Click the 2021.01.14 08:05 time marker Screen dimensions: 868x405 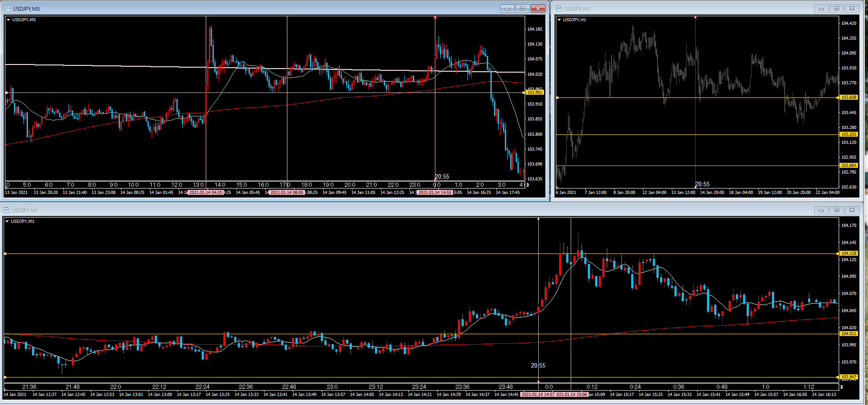point(287,193)
